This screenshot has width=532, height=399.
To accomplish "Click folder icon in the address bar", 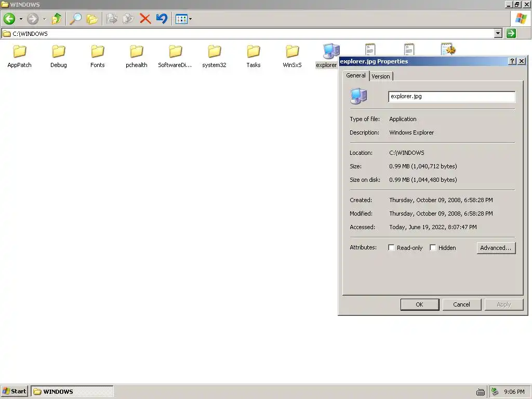I will 6,34.
